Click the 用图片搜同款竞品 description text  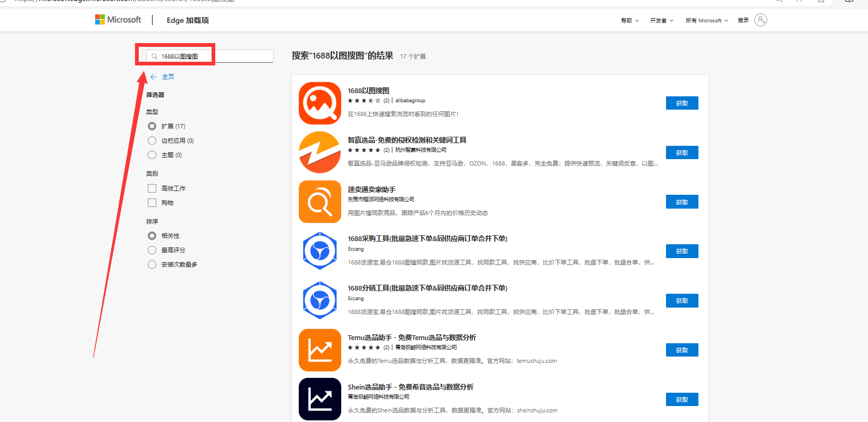point(418,213)
